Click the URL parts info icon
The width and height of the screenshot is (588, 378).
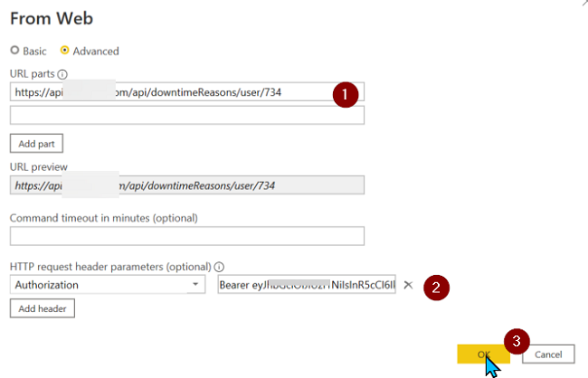pyautogui.click(x=62, y=74)
